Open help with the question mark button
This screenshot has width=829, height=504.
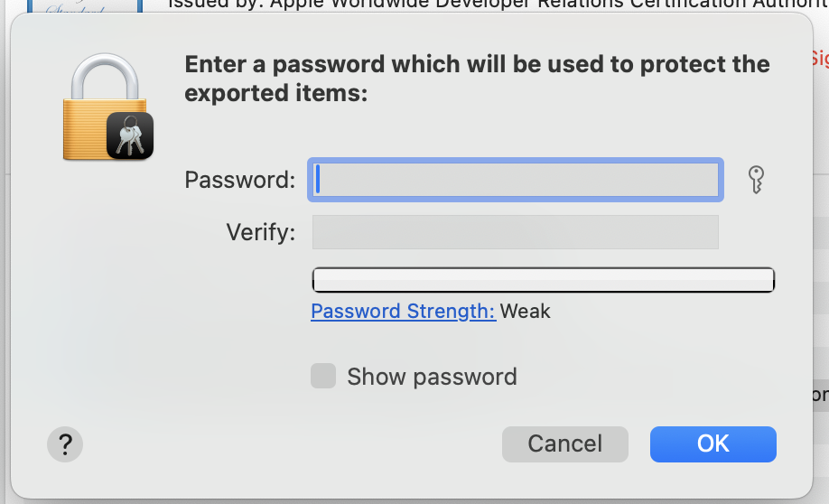[x=65, y=444]
